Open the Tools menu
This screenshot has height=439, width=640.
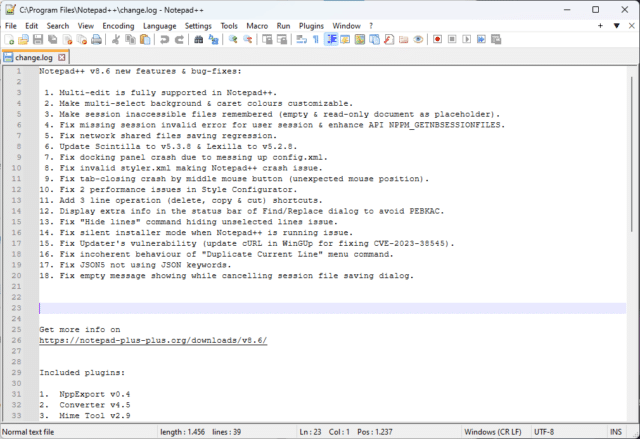pyautogui.click(x=229, y=26)
